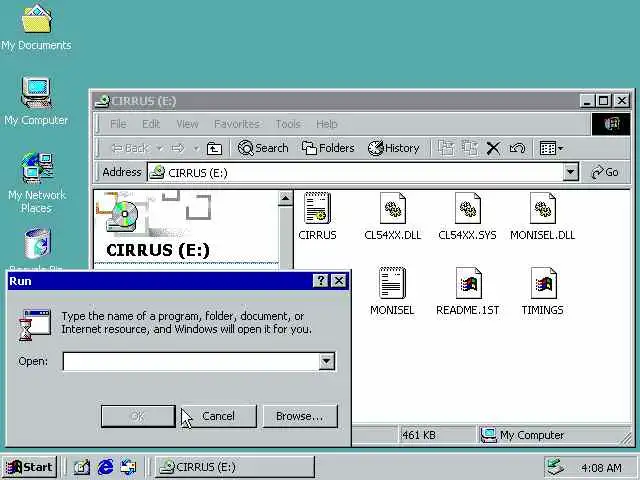This screenshot has width=640, height=480.
Task: Open the History pane
Action: coord(394,148)
